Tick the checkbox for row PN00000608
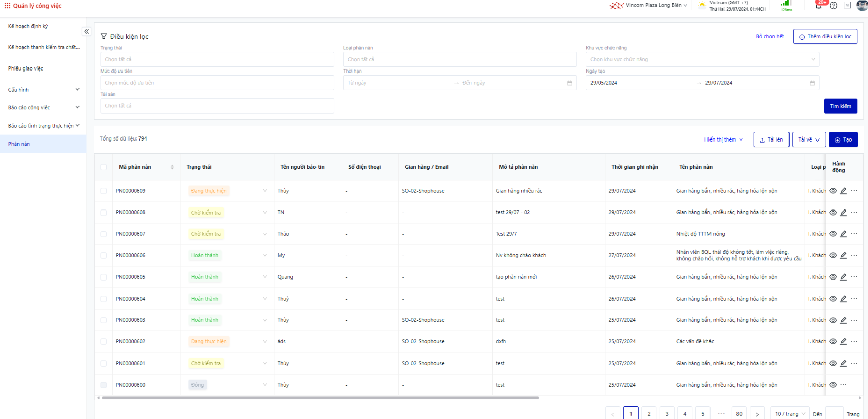Screen dimensions: 868x419 104,213
